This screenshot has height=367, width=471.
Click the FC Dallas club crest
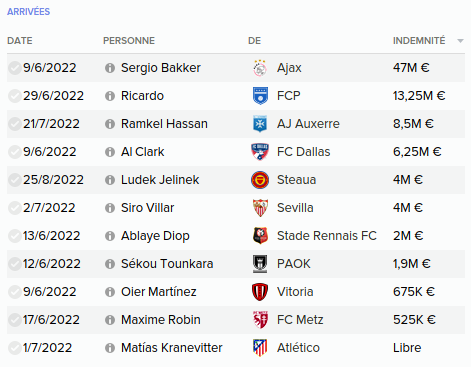[260, 152]
